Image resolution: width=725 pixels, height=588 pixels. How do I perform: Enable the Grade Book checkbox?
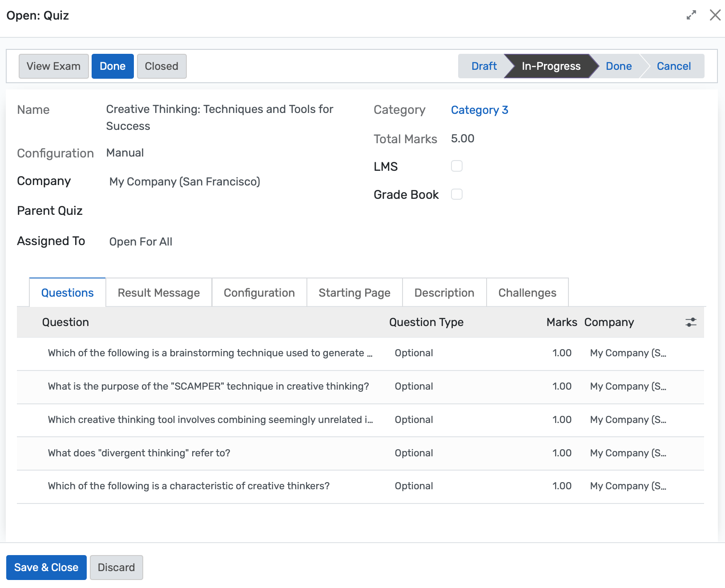457,194
